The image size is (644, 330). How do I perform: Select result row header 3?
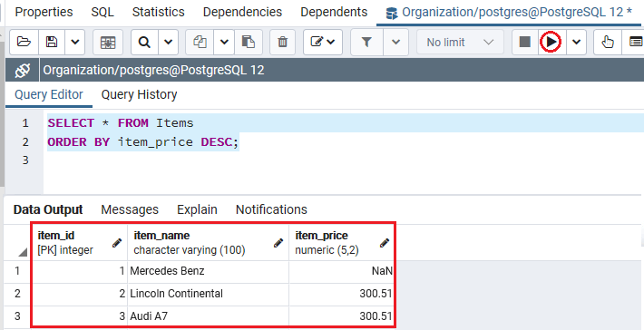tap(17, 316)
